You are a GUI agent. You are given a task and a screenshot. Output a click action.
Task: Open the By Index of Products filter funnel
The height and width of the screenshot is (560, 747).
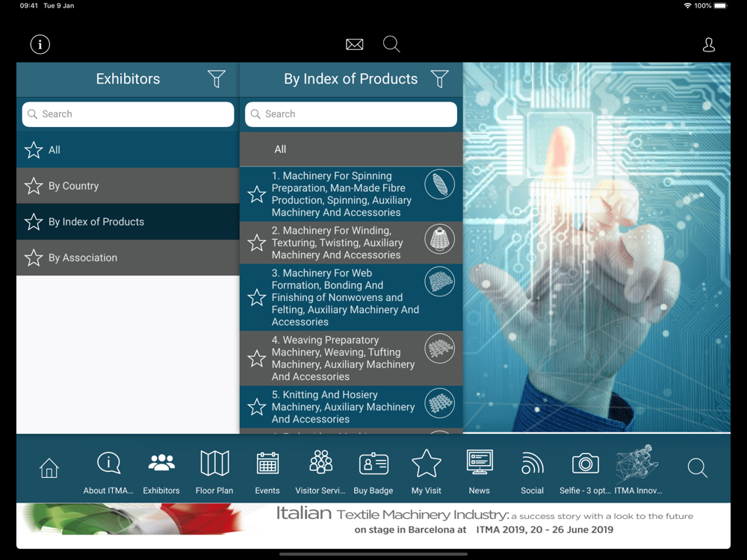(x=440, y=78)
